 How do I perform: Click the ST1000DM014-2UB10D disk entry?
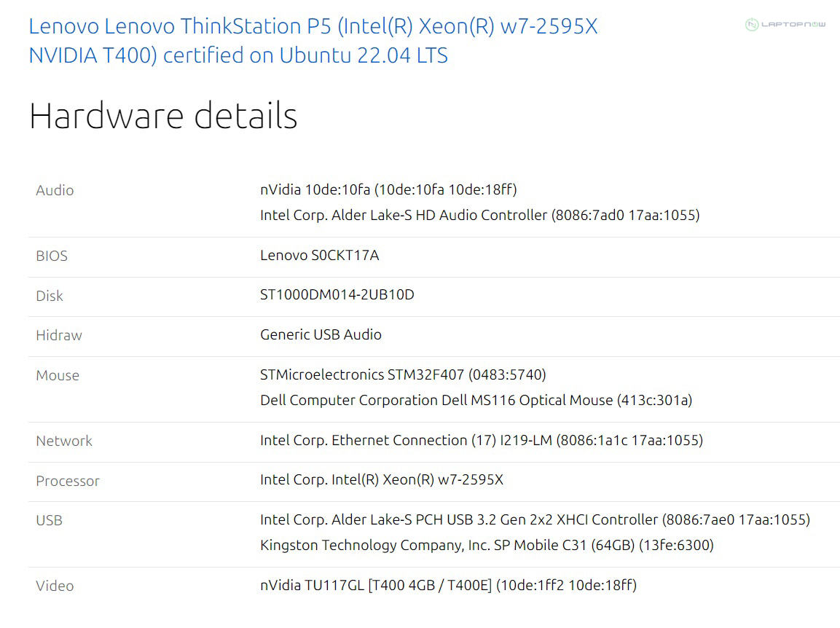[x=337, y=295]
